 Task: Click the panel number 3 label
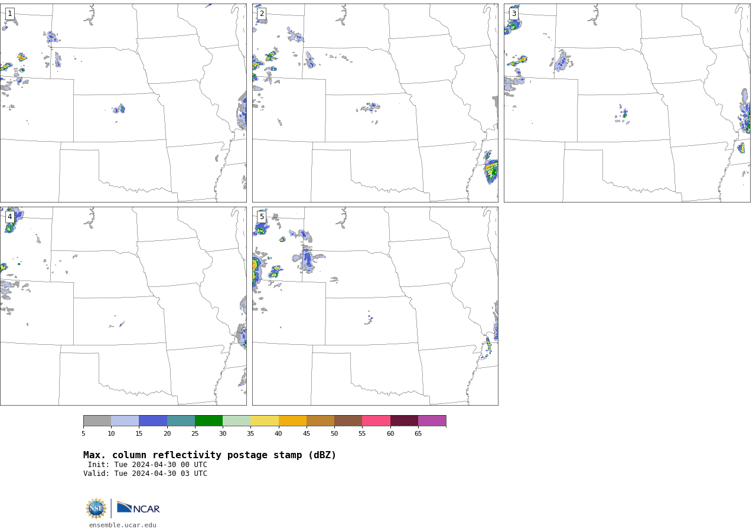pyautogui.click(x=514, y=14)
